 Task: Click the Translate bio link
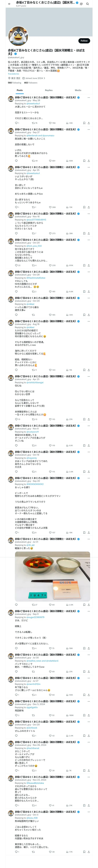click(14, 74)
